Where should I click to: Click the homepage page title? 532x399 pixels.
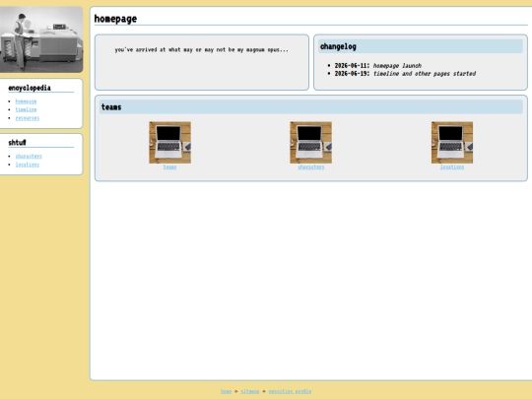click(115, 19)
